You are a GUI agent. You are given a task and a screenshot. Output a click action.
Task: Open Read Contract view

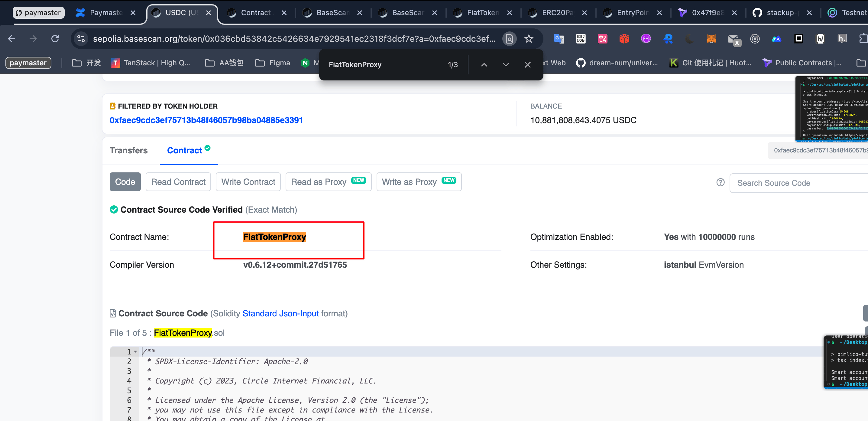tap(178, 182)
